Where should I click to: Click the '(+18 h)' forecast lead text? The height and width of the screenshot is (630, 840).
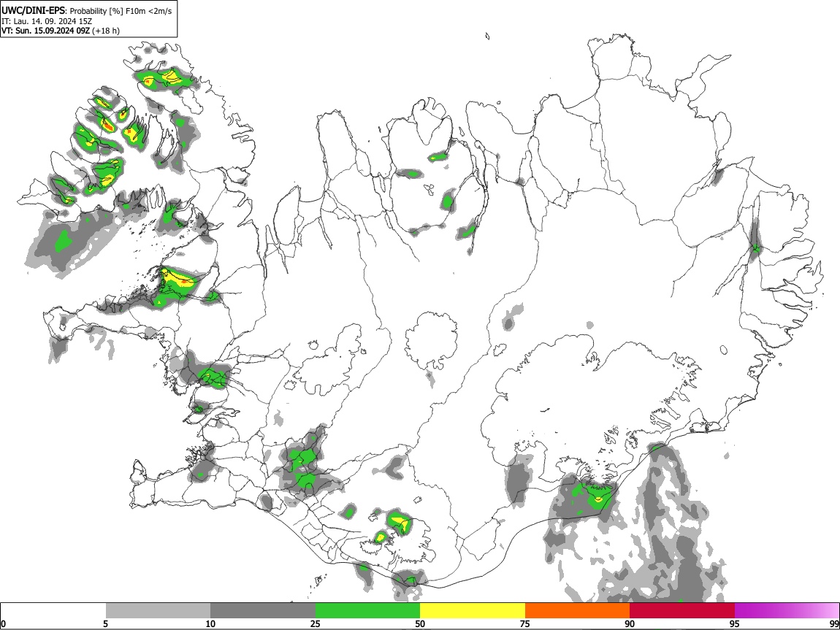[106, 31]
